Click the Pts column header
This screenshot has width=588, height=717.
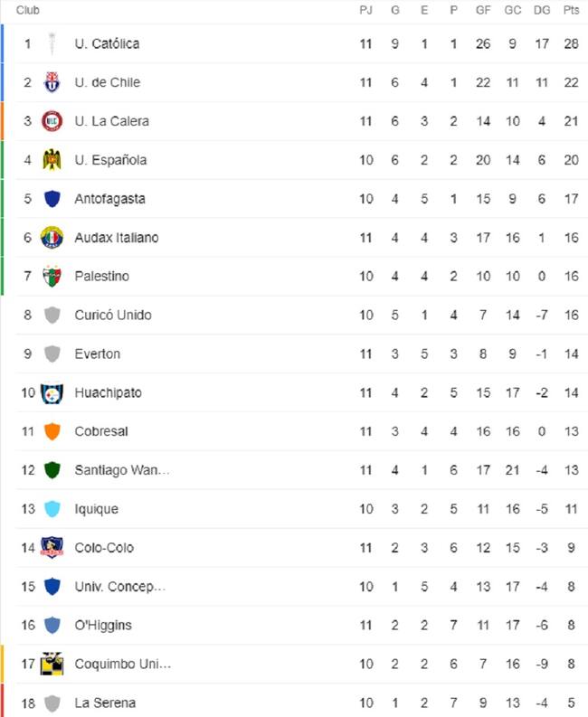point(571,10)
